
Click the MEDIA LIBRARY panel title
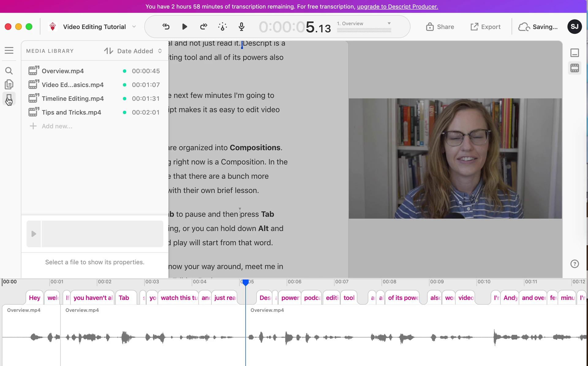pos(50,51)
